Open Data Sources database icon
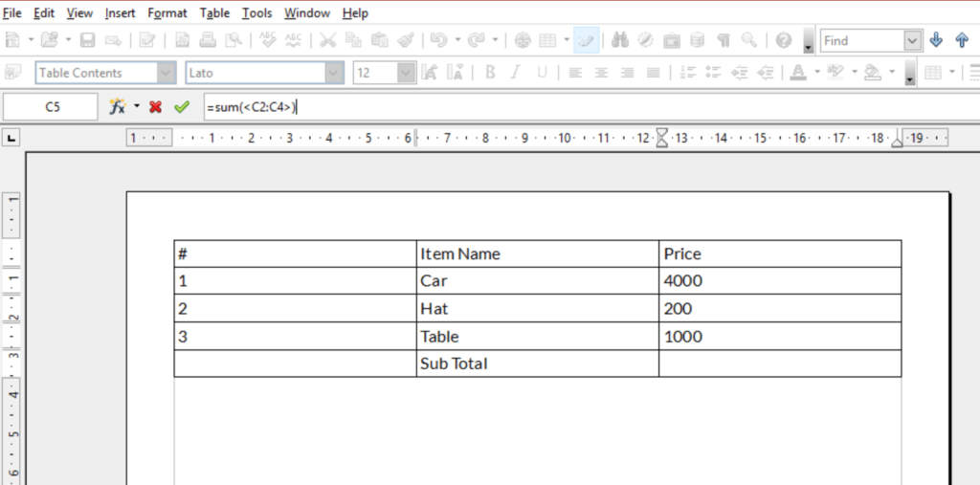The height and width of the screenshot is (485, 980). (x=698, y=40)
